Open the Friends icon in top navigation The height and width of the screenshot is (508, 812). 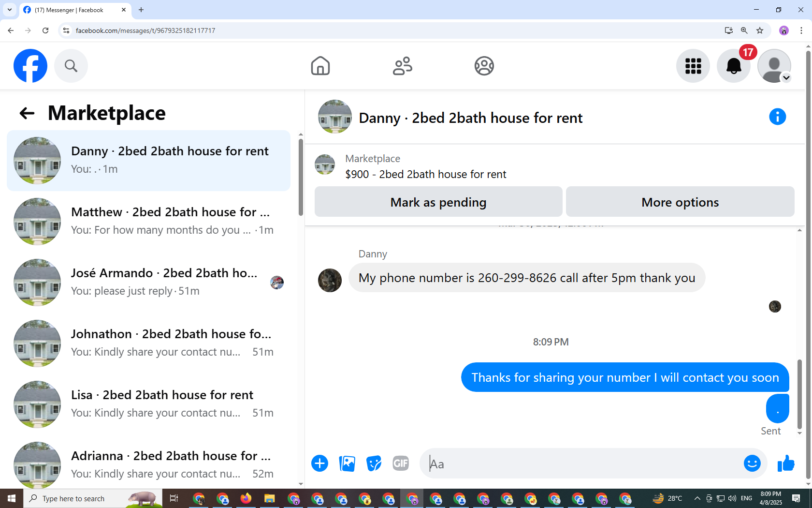pos(403,66)
